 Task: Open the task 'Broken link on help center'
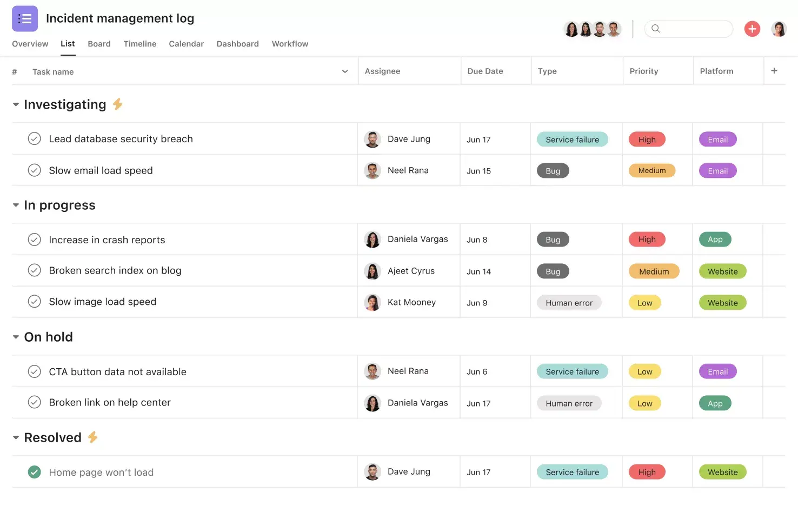click(109, 402)
